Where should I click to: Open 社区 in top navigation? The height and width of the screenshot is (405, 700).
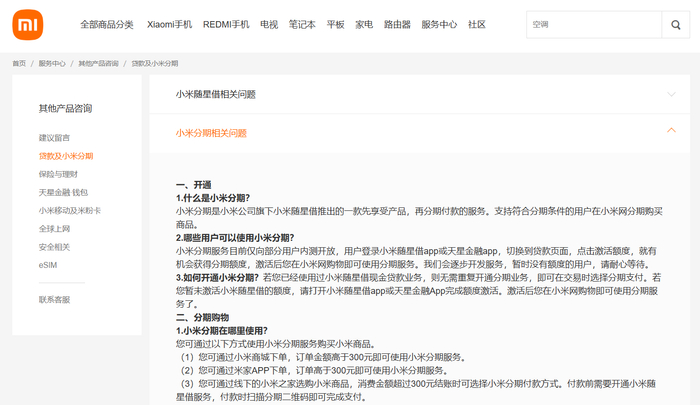tap(476, 25)
